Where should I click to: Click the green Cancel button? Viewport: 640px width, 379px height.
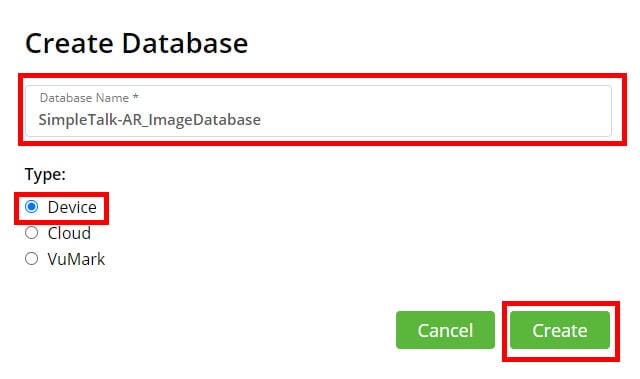445,330
